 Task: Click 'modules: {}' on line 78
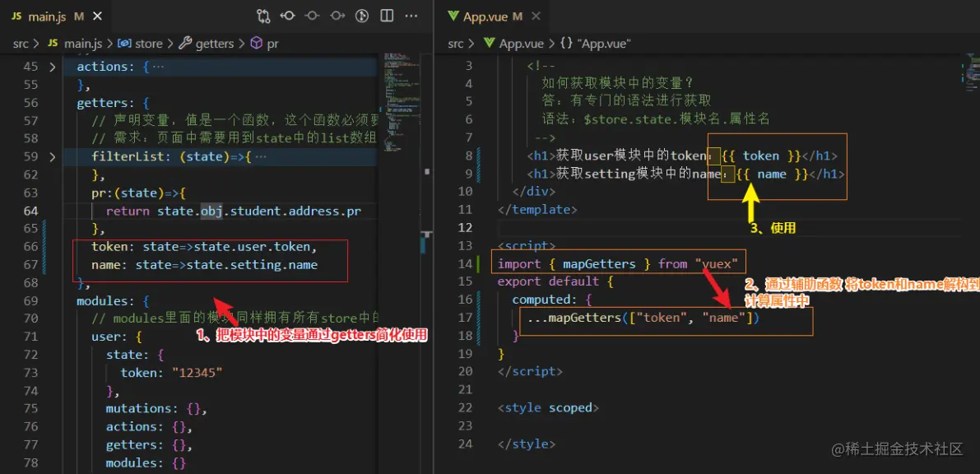coord(146,463)
